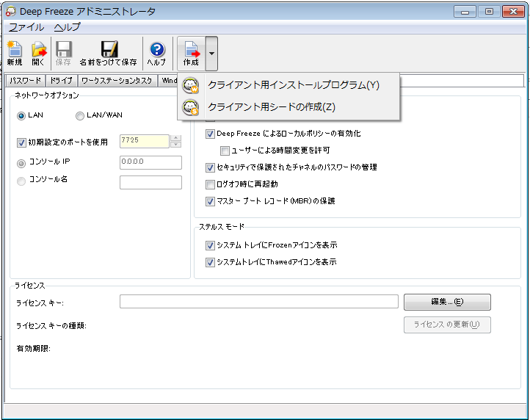Click the 作成 (Create) toolbar icon
This screenshot has width=530, height=420.
[191, 53]
